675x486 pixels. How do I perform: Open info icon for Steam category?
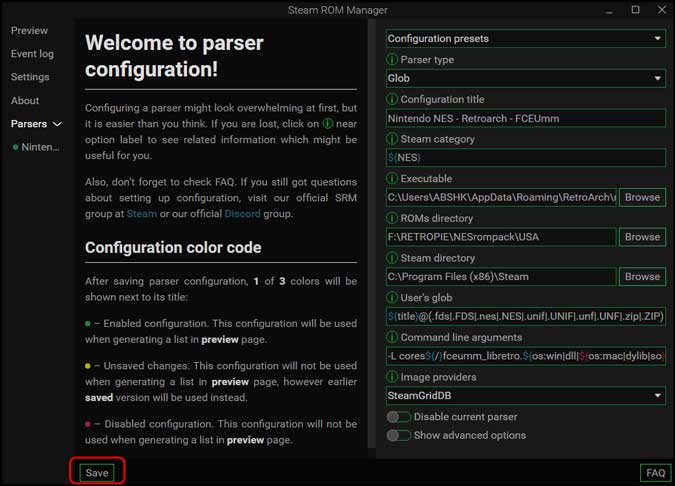(392, 139)
